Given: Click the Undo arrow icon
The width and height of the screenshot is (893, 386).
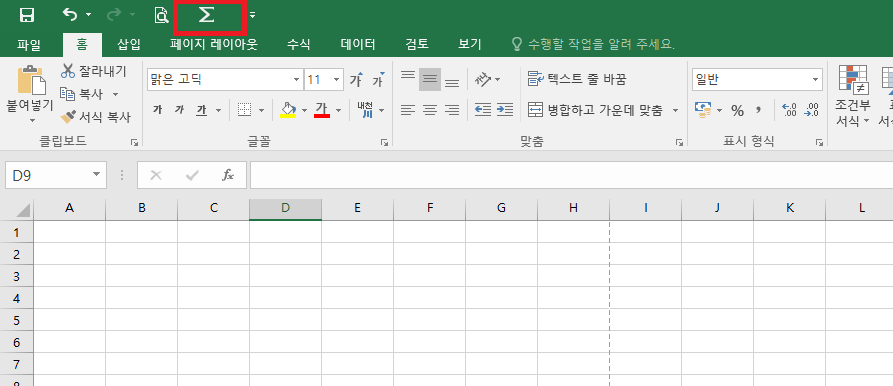Looking at the screenshot, I should pyautogui.click(x=70, y=15).
